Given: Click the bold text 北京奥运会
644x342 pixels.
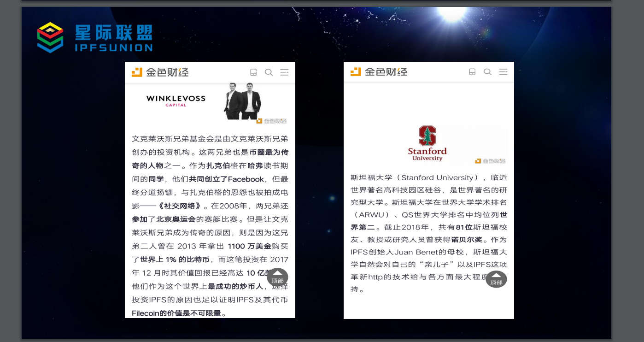Looking at the screenshot, I should click(176, 219).
